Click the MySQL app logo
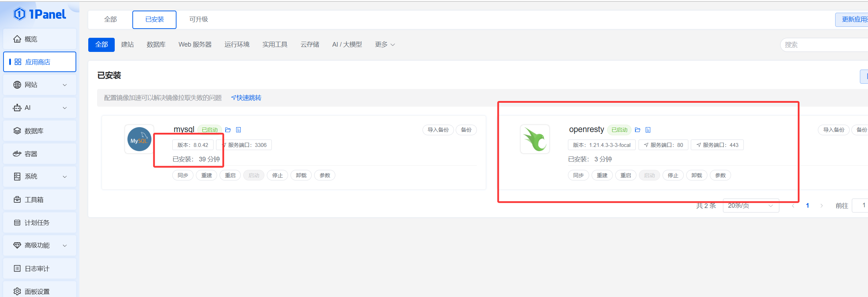868x297 pixels. coord(139,139)
